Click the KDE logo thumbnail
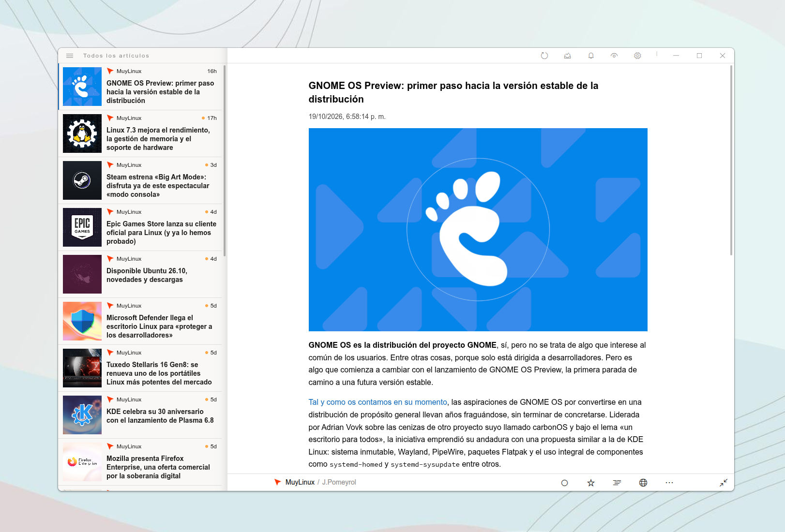The width and height of the screenshot is (785, 532). tap(82, 415)
